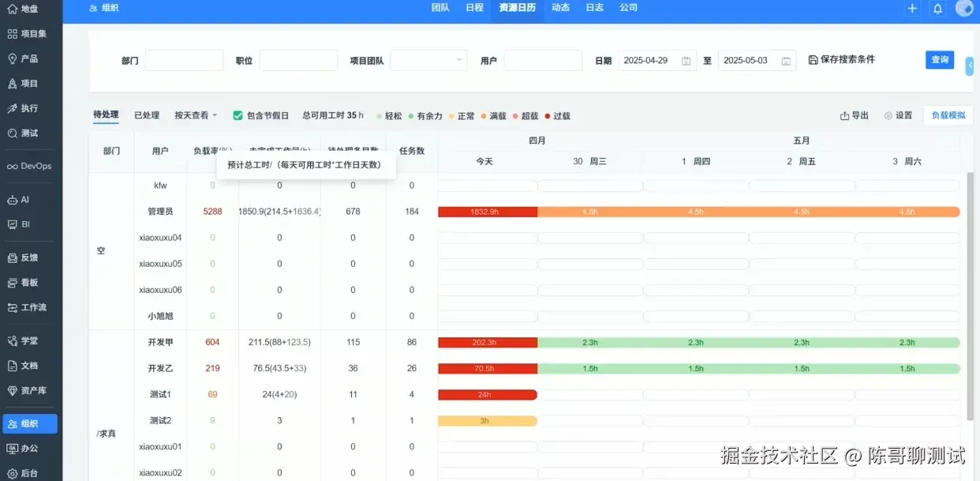Screen dimensions: 980x481
Task: Select the 工作流 workflow sidebar icon
Action: pos(30,307)
